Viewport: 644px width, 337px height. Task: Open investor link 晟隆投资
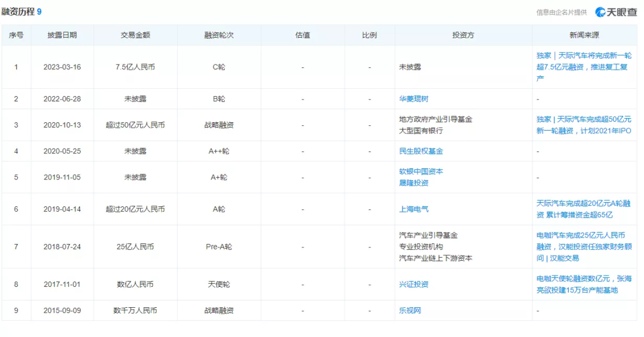[x=414, y=183]
